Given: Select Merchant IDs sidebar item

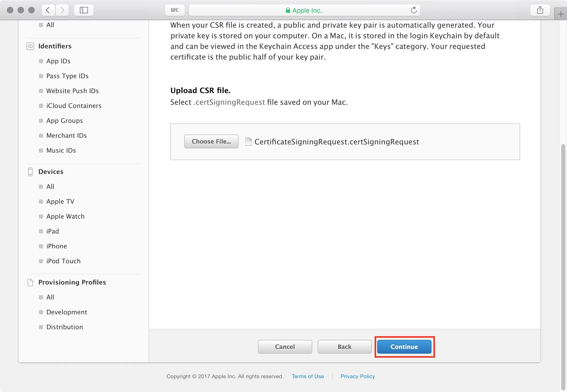Looking at the screenshot, I should click(67, 136).
